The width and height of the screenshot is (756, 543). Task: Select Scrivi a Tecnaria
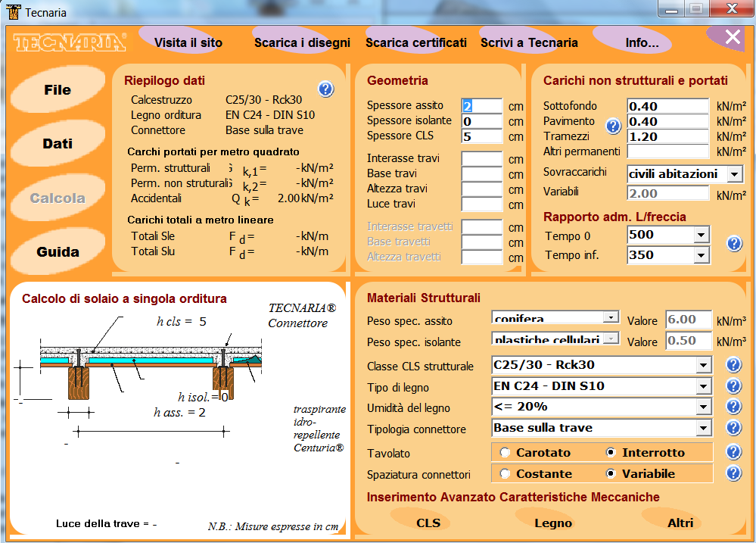point(529,42)
